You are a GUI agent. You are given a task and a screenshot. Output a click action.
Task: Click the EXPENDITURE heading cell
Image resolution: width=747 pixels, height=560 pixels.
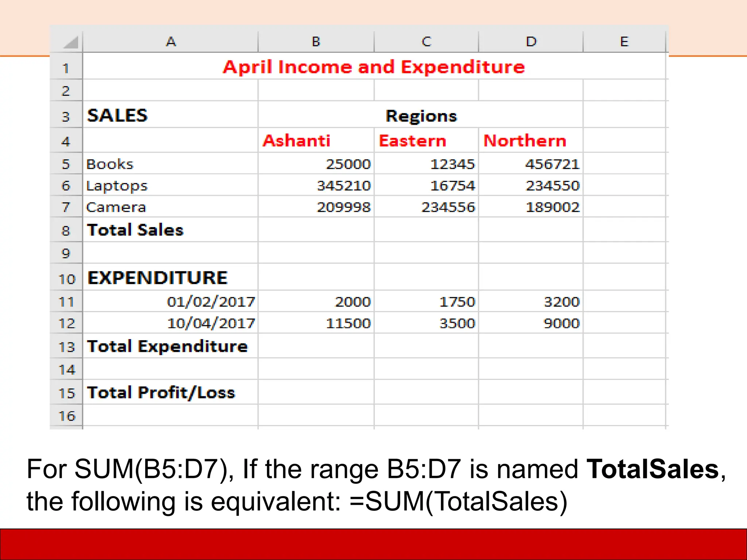point(170,277)
